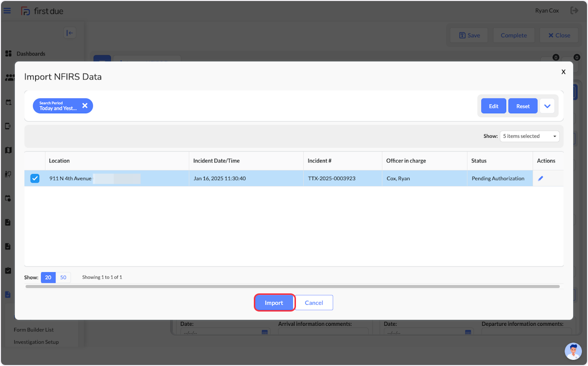Image resolution: width=588 pixels, height=366 pixels.
Task: Open the chat assistant avatar
Action: click(573, 351)
